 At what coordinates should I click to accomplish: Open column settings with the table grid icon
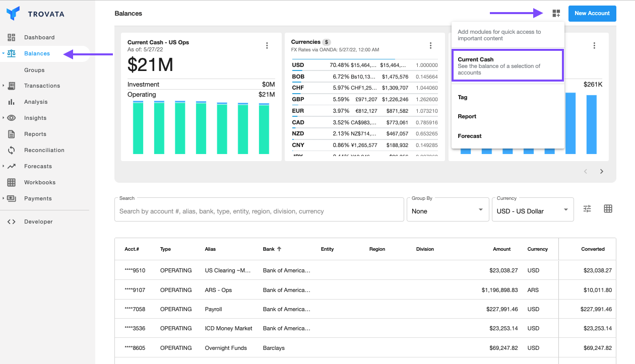[608, 208]
